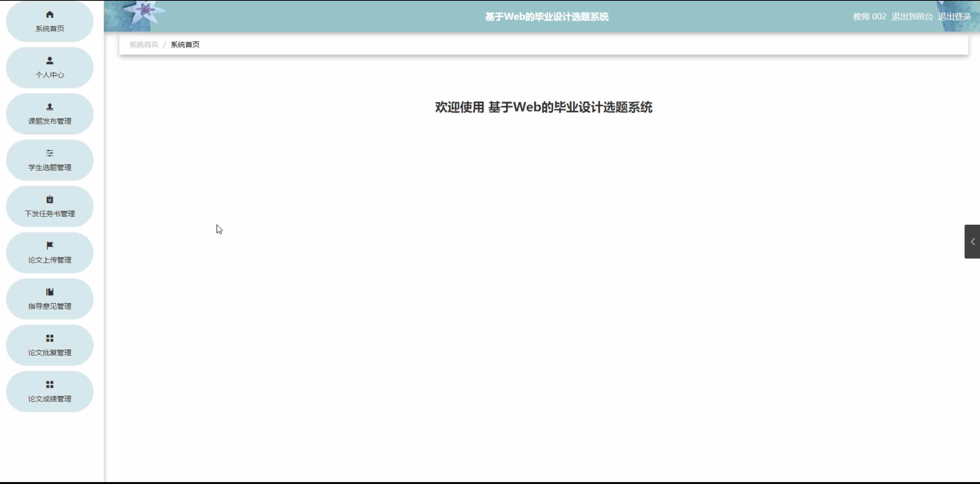Click the sliders icon for 学生选题管理
The height and width of the screenshot is (484, 980).
click(50, 153)
